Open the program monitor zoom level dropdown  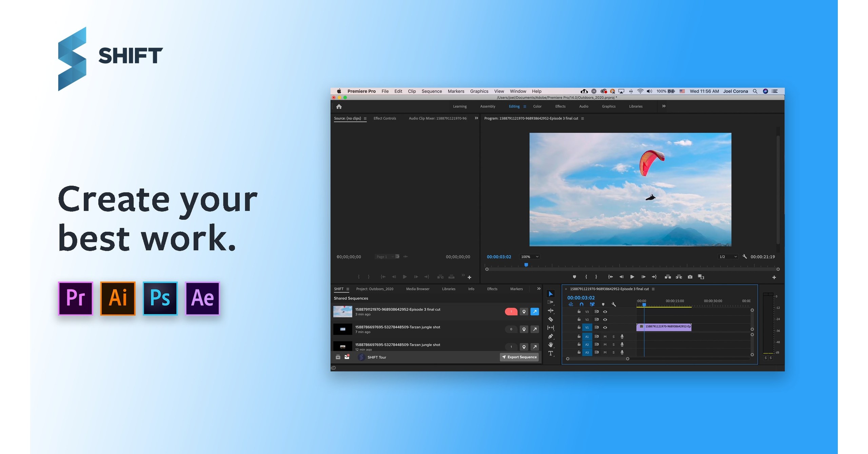[530, 256]
